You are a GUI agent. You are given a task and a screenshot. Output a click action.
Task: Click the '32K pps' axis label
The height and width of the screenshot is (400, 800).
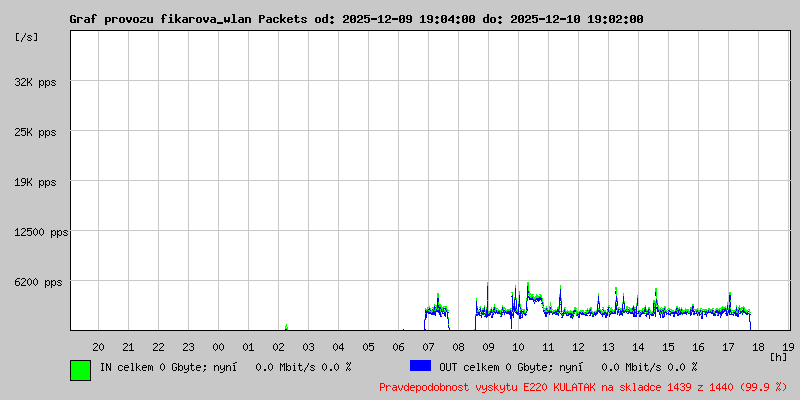(35, 83)
